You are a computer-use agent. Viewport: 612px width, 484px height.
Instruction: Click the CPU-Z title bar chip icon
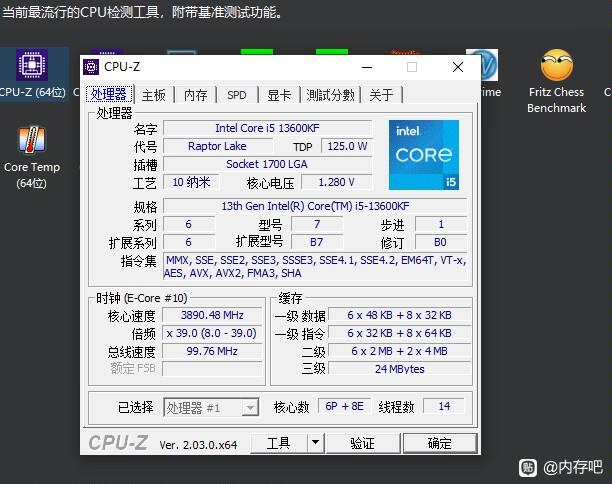[x=91, y=67]
